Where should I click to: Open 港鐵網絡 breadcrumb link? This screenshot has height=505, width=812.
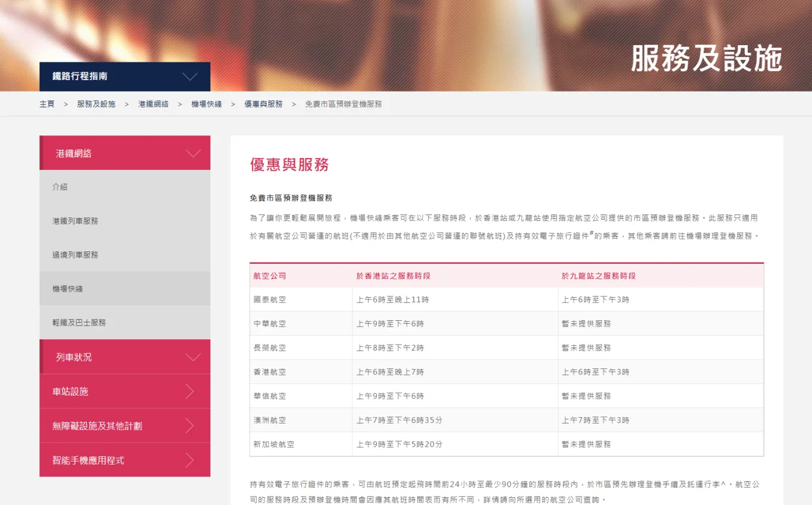click(x=153, y=104)
